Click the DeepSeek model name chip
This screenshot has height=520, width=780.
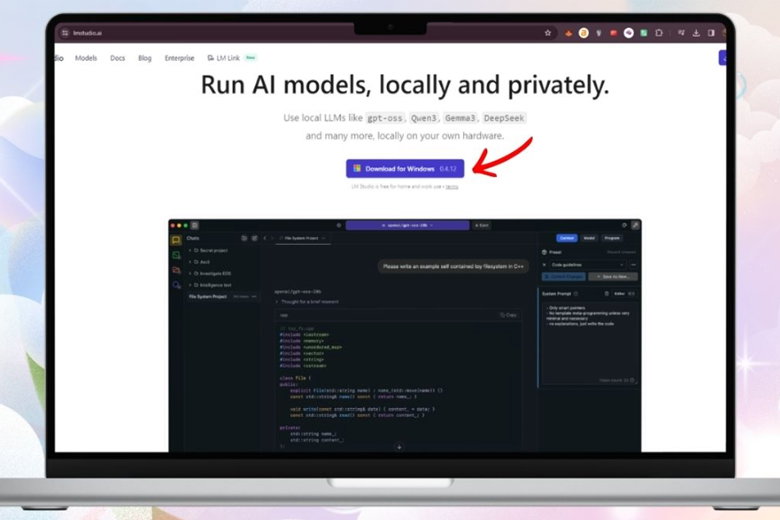click(x=504, y=118)
